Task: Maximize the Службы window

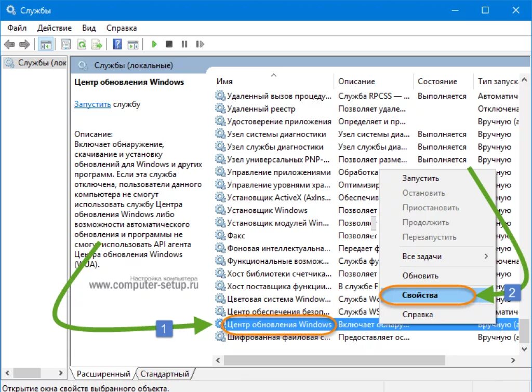Action: (485, 10)
